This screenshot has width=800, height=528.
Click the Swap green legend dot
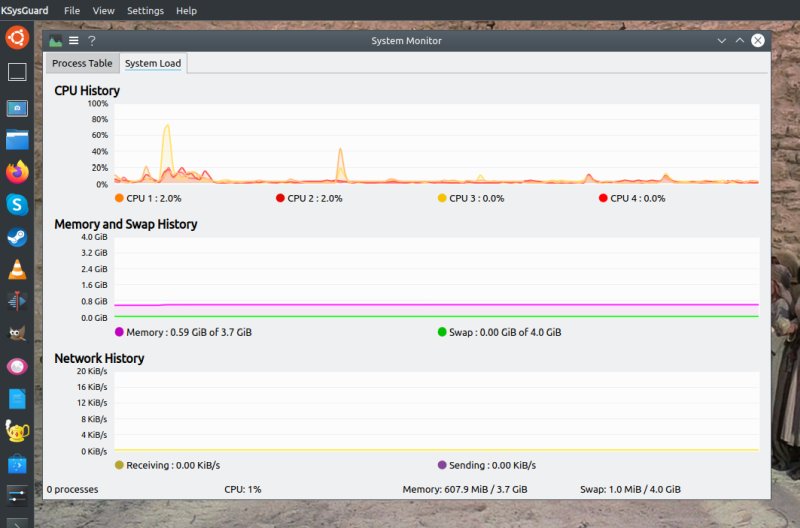(x=442, y=332)
